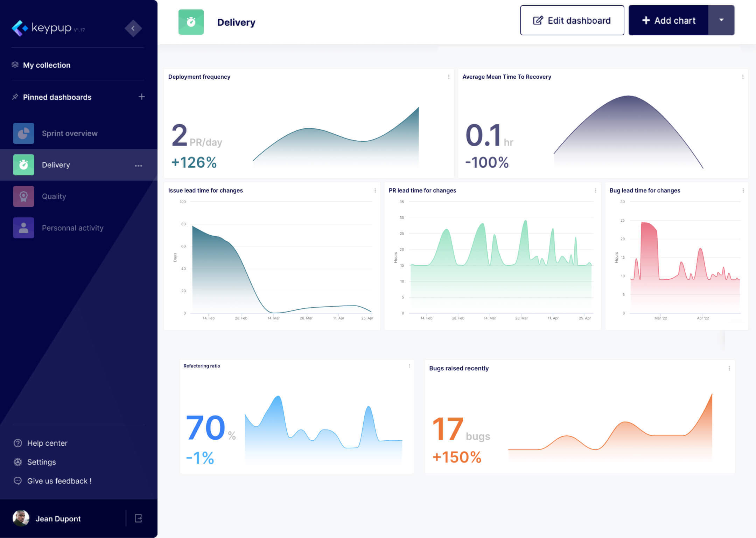Click Give us feedback link
Viewport: 756px width, 538px height.
point(59,481)
